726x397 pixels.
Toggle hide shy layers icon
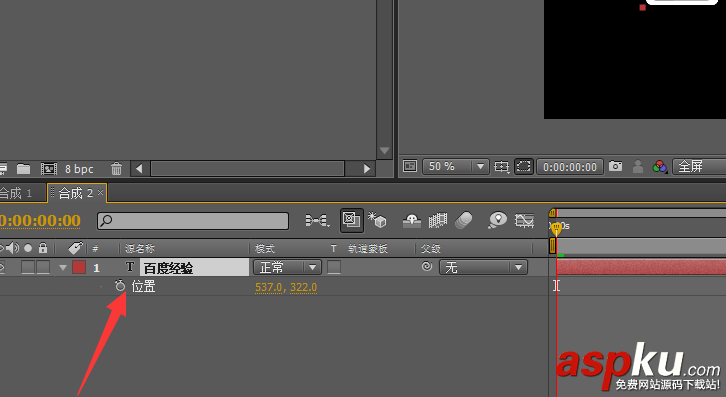coord(412,221)
